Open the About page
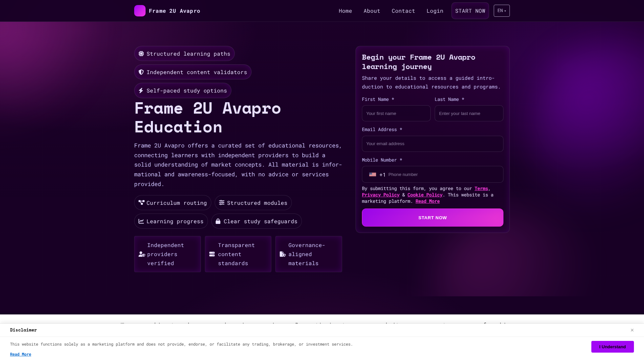The width and height of the screenshot is (644, 362). click(372, 11)
